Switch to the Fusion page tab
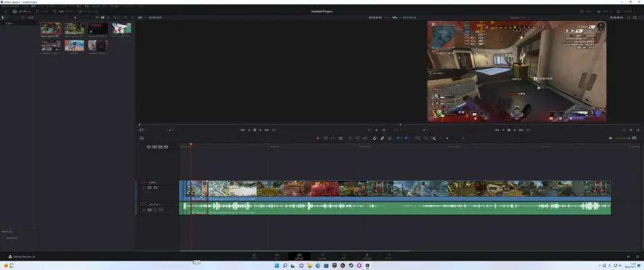Screen dimensions: 644x270 click(x=322, y=256)
